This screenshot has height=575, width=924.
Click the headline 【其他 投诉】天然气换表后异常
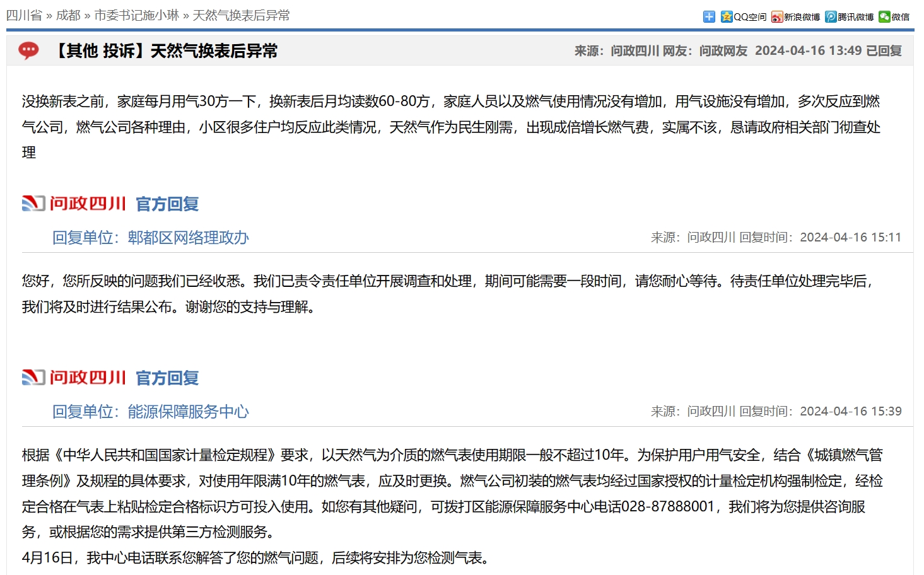point(164,51)
